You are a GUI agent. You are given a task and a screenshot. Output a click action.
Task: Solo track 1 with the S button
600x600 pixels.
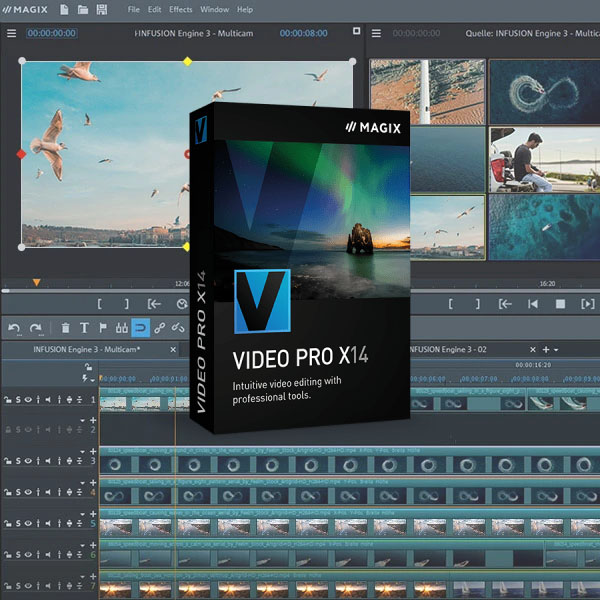point(18,400)
